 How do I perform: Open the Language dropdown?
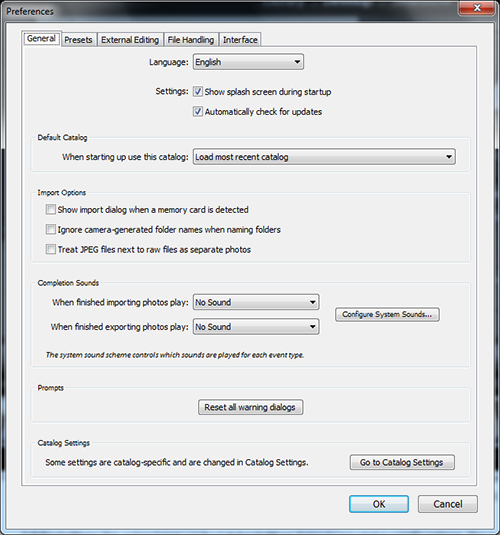248,62
